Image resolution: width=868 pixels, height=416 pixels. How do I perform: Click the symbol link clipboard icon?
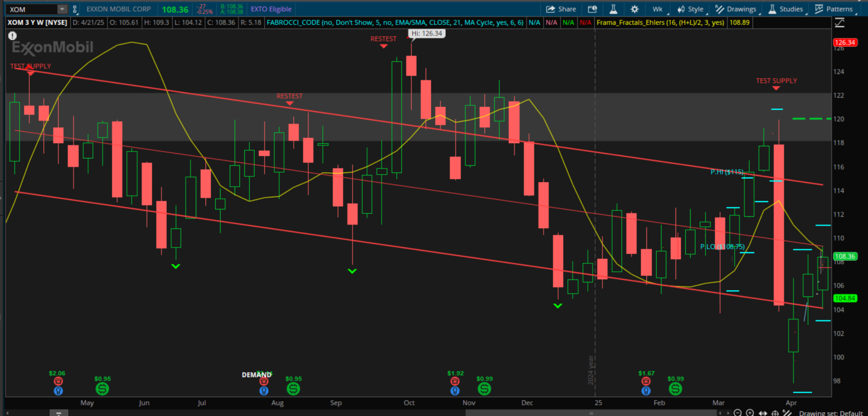pos(75,9)
